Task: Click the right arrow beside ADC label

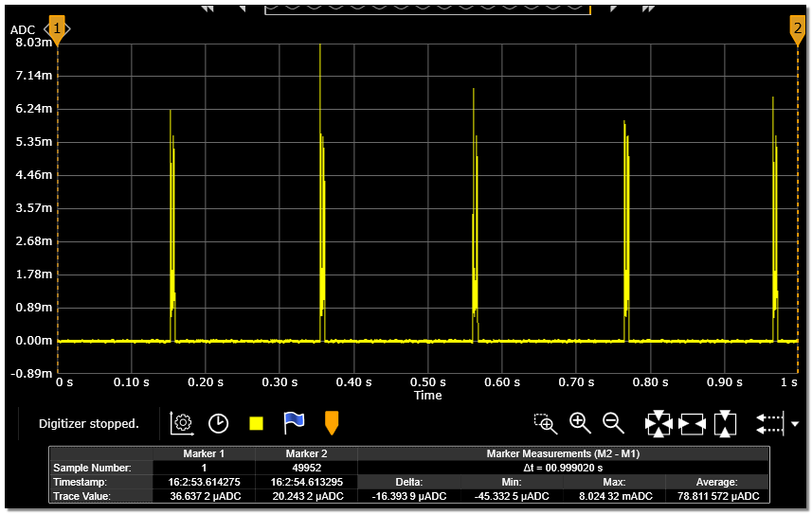Action: (x=67, y=30)
